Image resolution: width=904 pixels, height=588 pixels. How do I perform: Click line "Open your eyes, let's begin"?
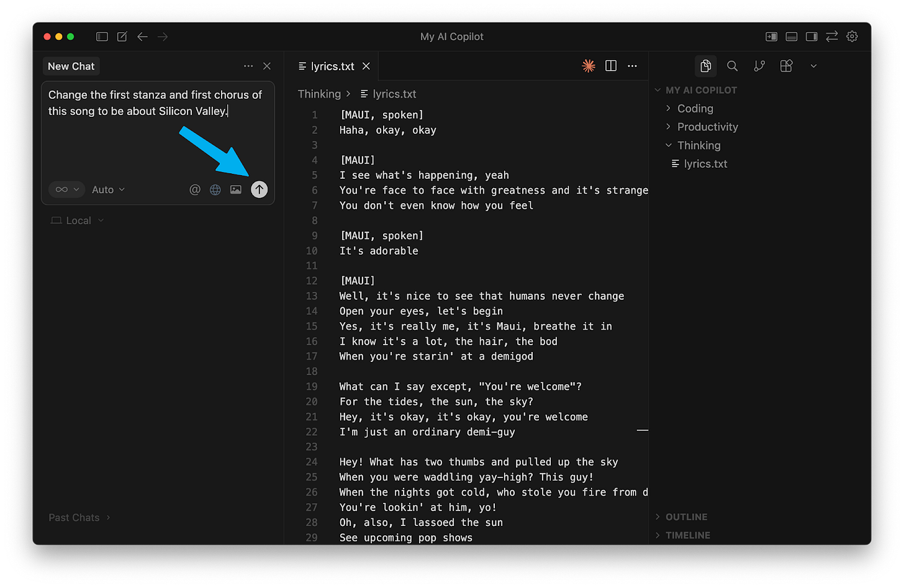point(421,311)
